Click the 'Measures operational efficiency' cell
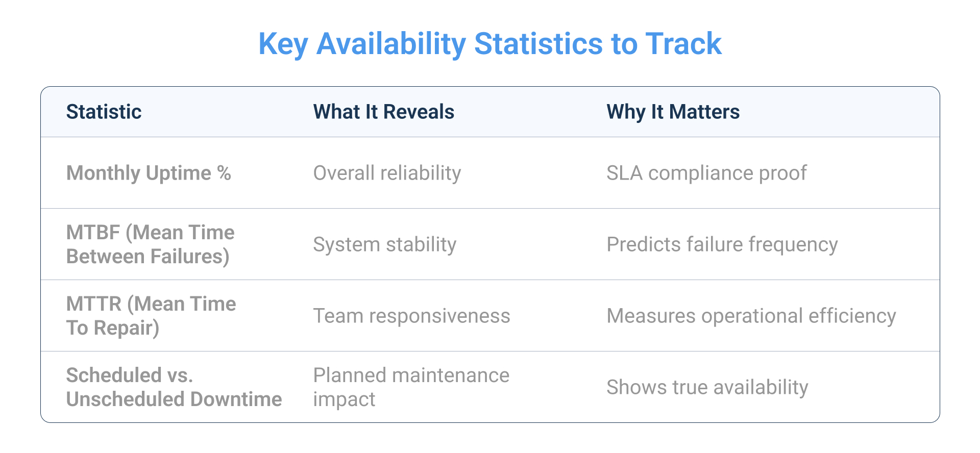Viewport: 980px width, 453px height. pyautogui.click(x=751, y=316)
